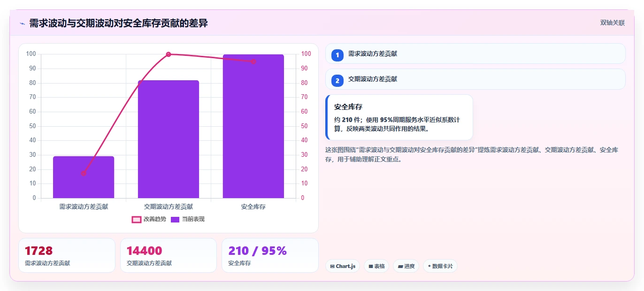
Task: Click the x-axis label 交期波动方差贡献
Action: tap(169, 207)
